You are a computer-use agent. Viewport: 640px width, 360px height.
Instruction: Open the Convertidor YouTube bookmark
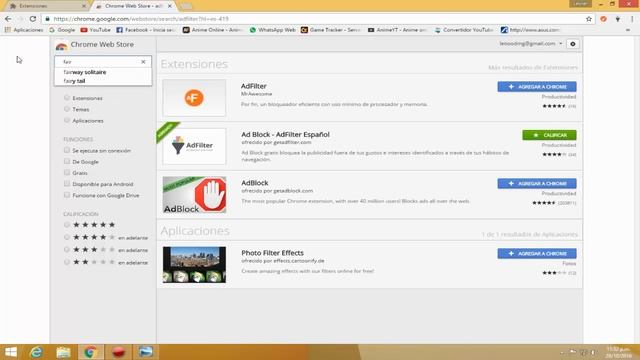click(x=464, y=30)
